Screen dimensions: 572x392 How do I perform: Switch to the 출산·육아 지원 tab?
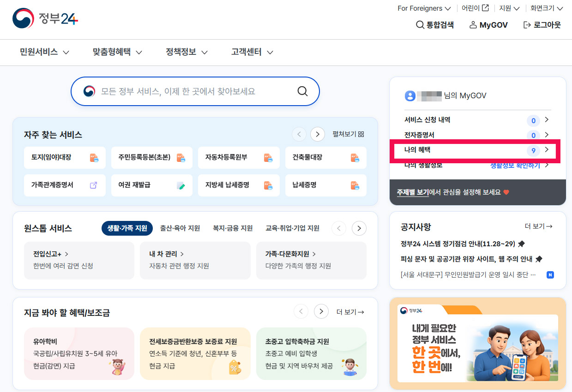(x=180, y=228)
